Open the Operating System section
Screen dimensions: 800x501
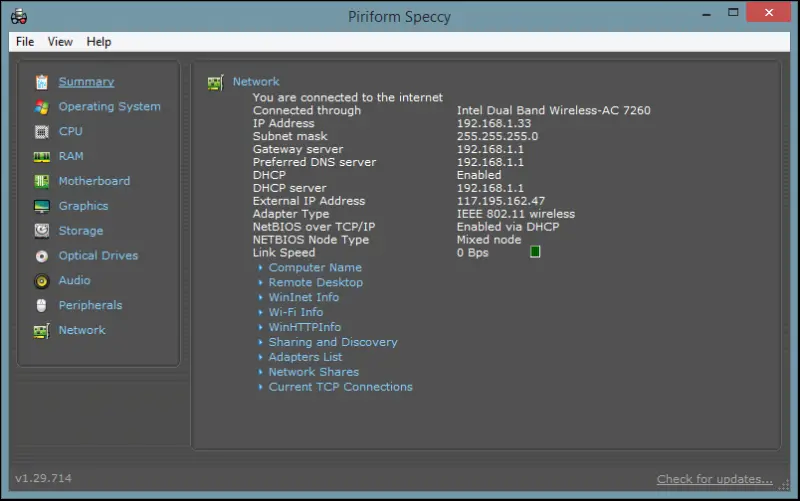point(109,106)
